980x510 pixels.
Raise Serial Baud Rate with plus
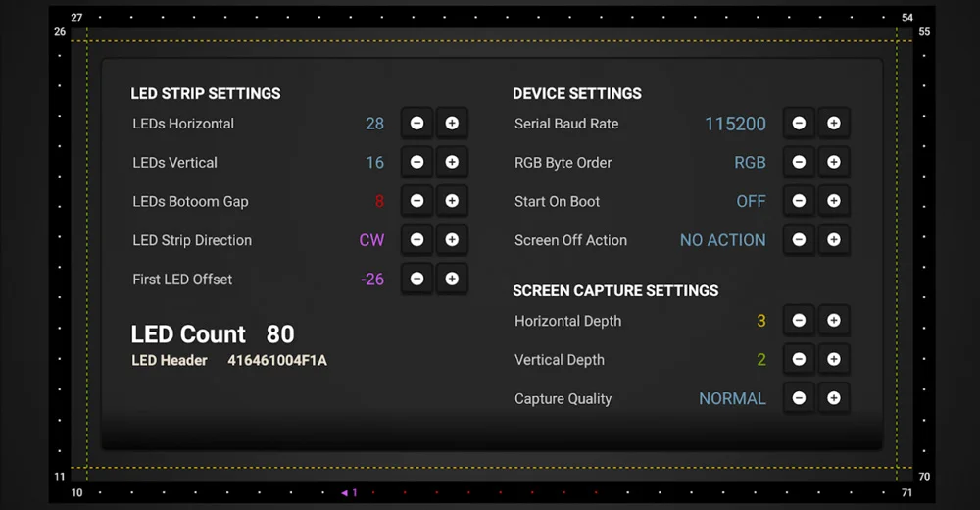pos(834,124)
